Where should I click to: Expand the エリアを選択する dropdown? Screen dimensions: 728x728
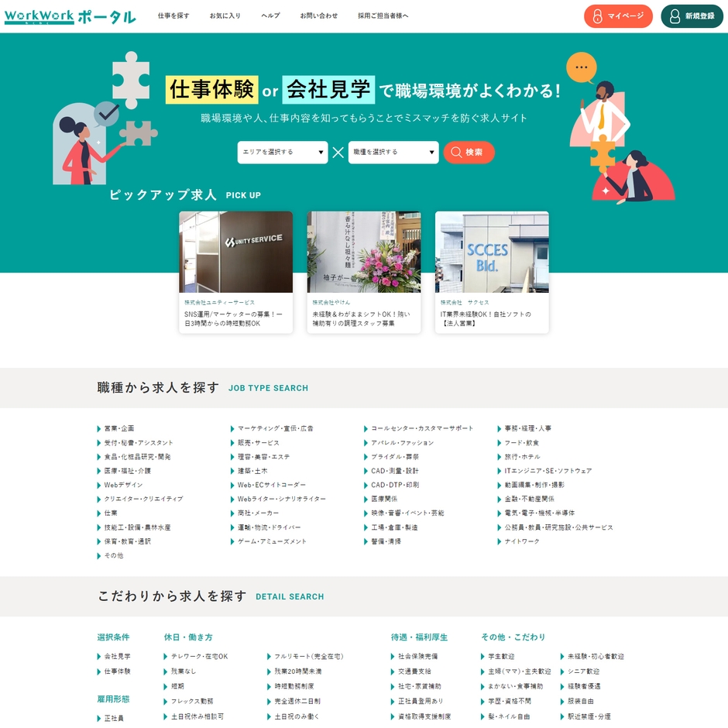pos(283,153)
